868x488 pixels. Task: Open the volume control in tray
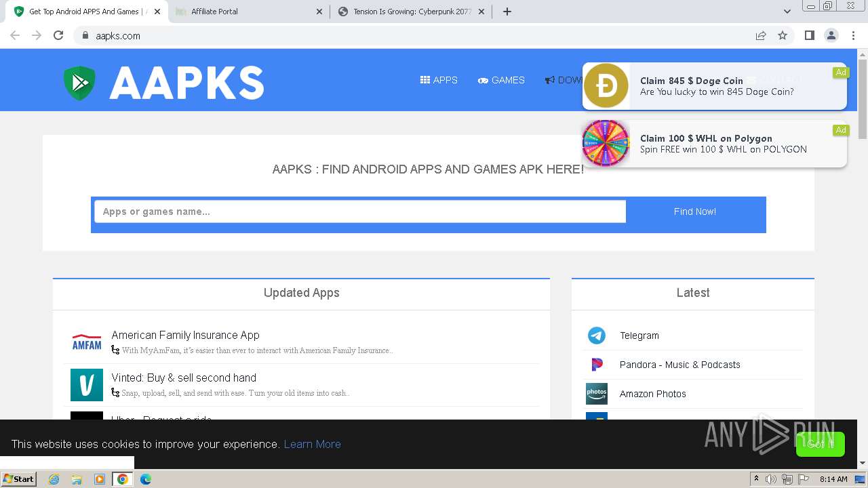click(771, 479)
